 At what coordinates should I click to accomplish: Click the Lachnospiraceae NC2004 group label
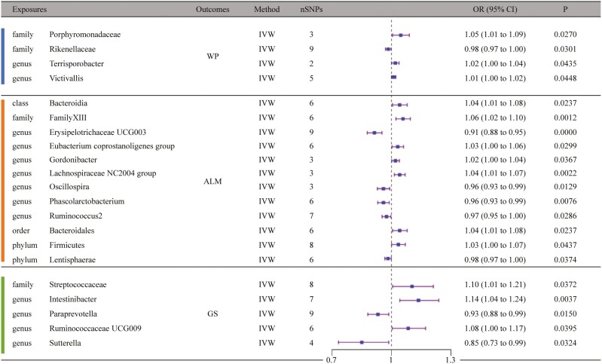pyautogui.click(x=102, y=173)
